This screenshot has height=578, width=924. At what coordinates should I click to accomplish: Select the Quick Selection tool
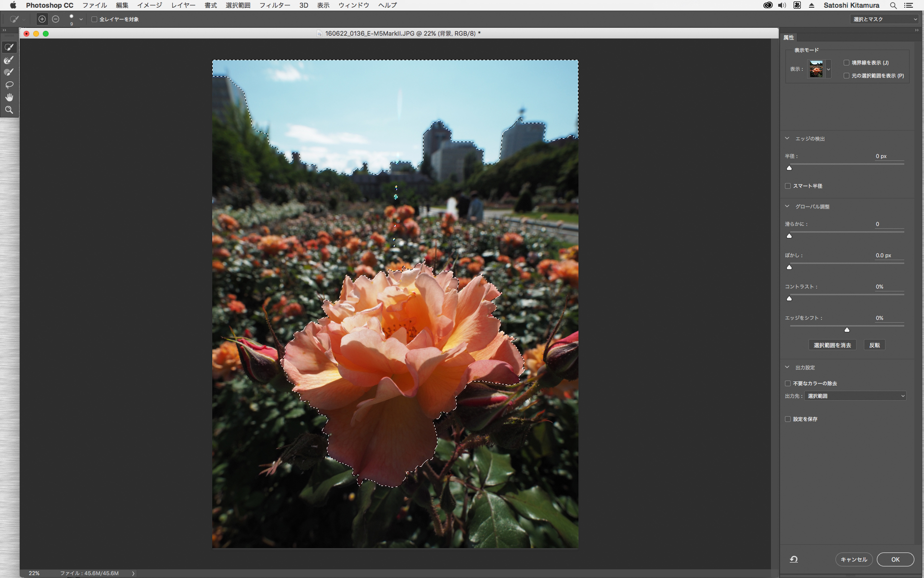(9, 47)
